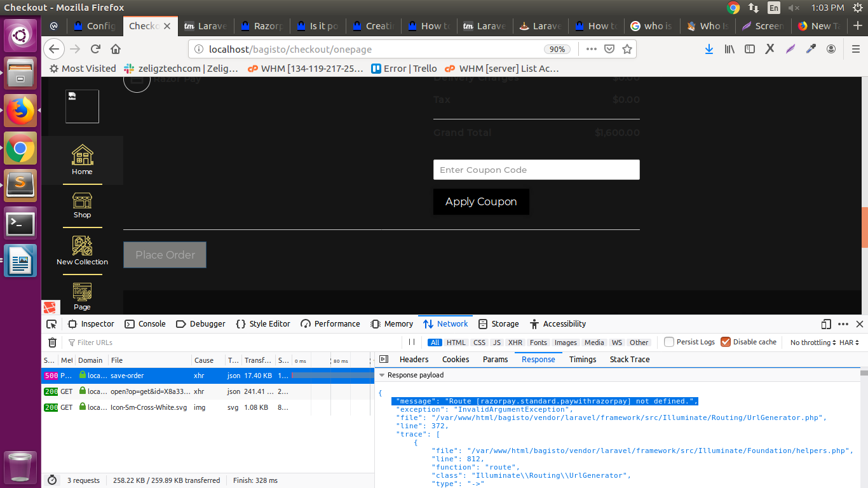Viewport: 868px width, 488px height.
Task: Reload the current checkout page
Action: click(96, 49)
